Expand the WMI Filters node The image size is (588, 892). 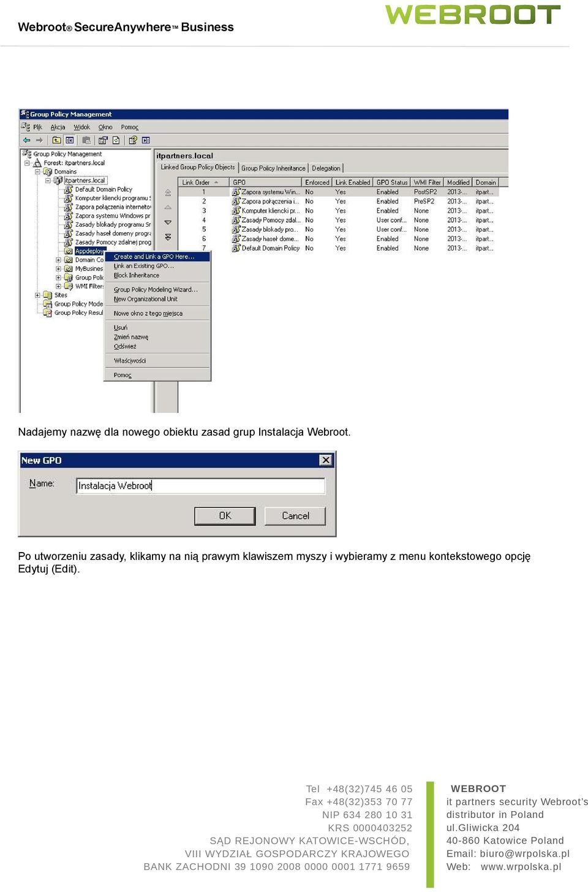(x=58, y=286)
